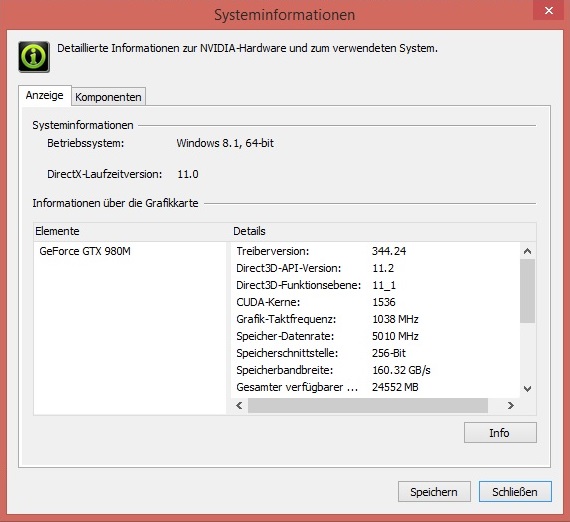Click the horizontal scrollbar thumb under Details

[368, 405]
